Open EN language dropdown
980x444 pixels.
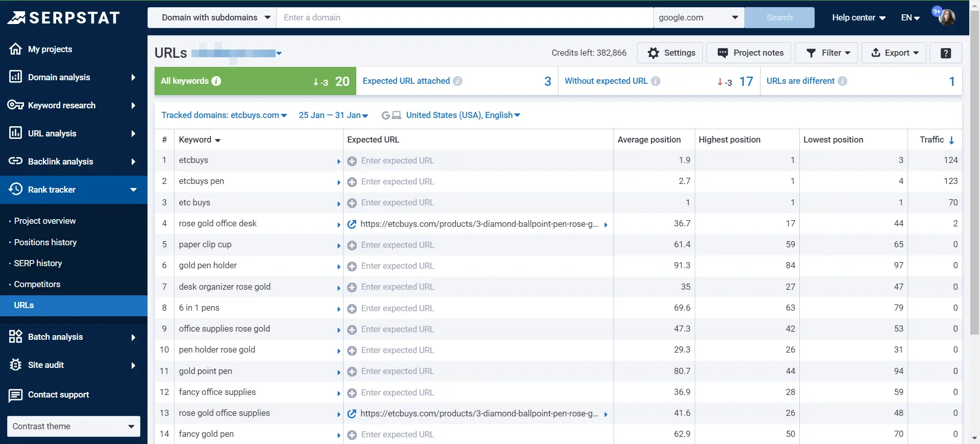point(910,17)
